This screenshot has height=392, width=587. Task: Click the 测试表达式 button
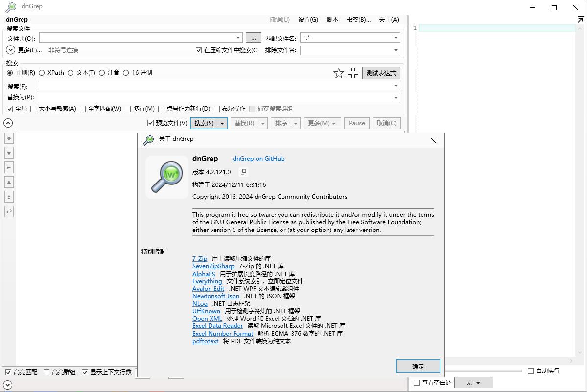click(381, 73)
